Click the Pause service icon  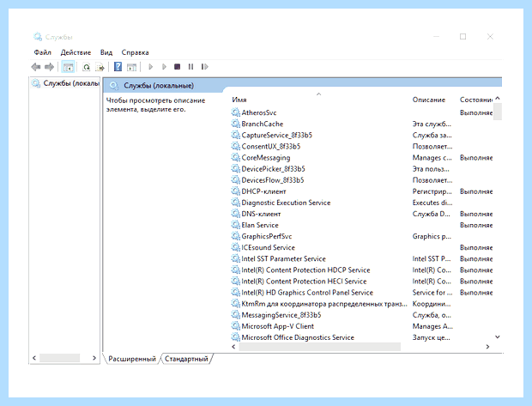click(190, 67)
